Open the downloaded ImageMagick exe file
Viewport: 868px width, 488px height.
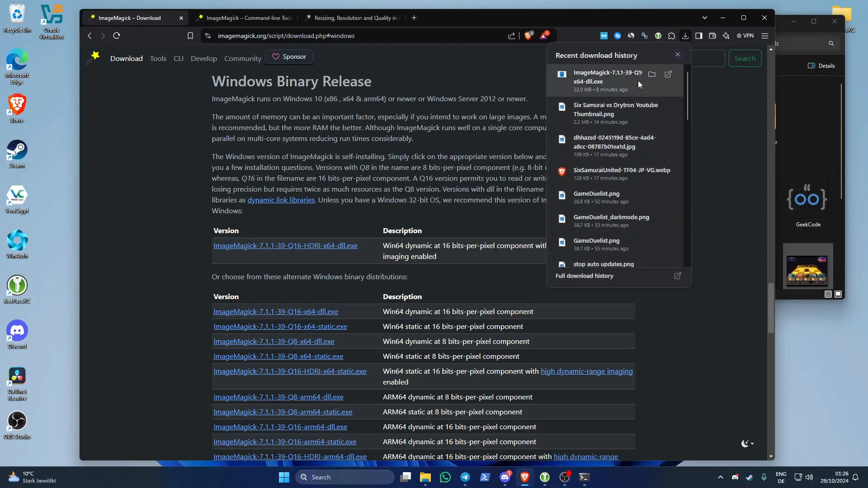pyautogui.click(x=668, y=74)
